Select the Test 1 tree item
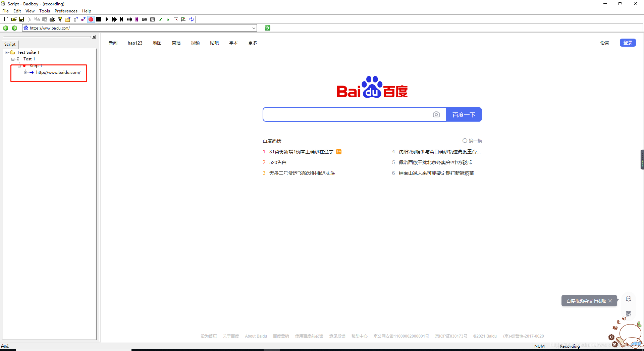Screen dimensions: 644x351 [x=29, y=59]
